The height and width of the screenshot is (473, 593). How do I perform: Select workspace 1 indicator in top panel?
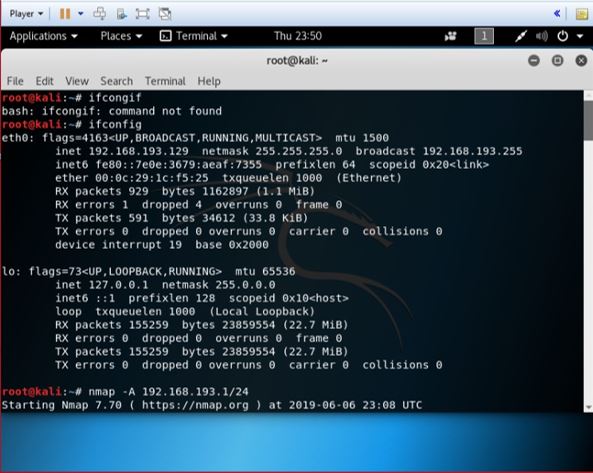(484, 36)
